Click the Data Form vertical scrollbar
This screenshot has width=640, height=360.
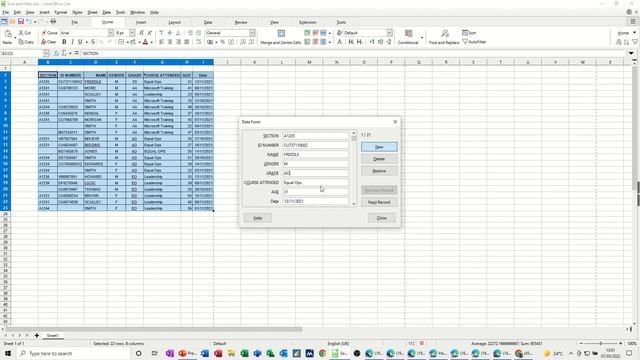pos(353,168)
